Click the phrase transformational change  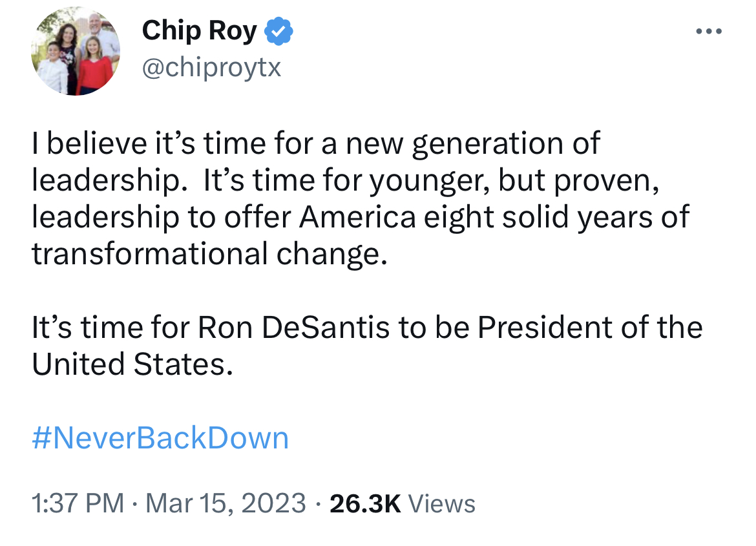tap(210, 254)
